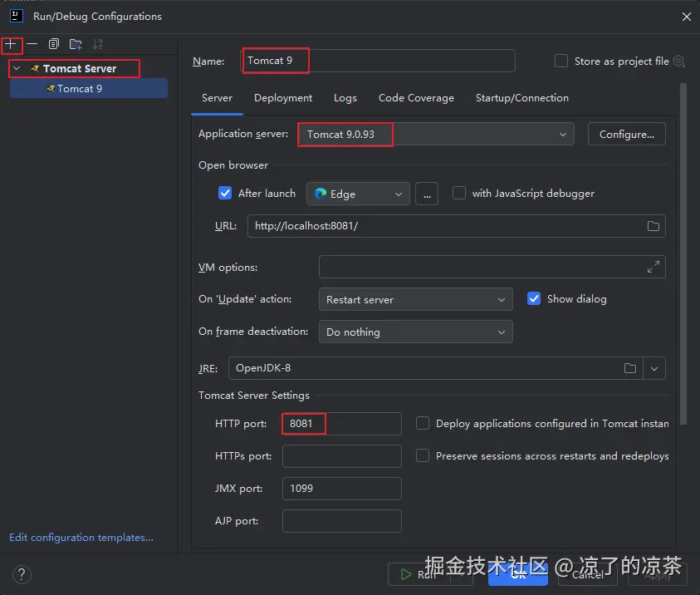Click the HTTP port field
700x595 pixels.
tap(342, 424)
